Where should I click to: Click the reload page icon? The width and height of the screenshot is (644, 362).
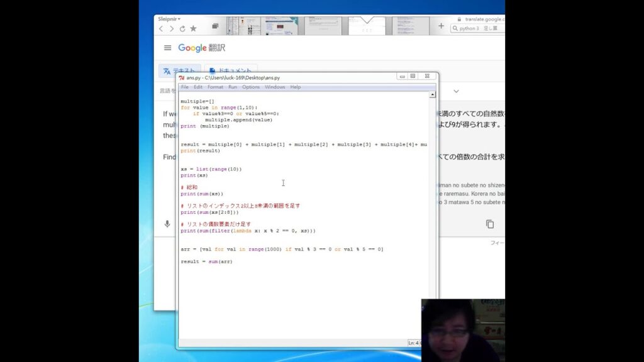[182, 28]
